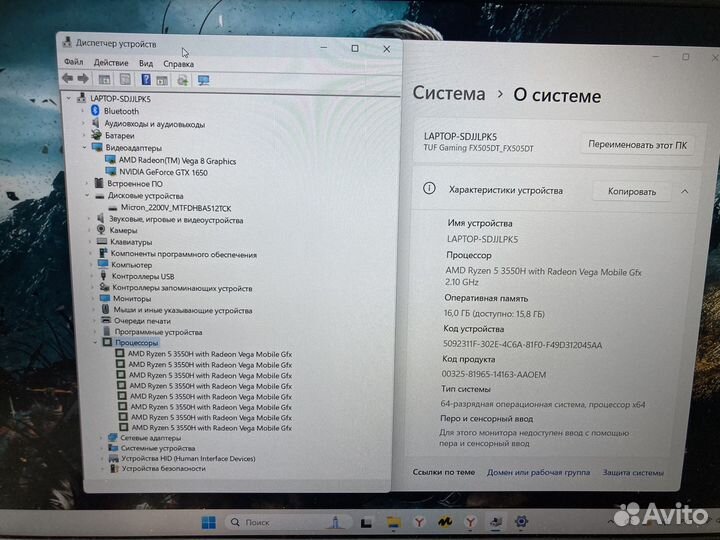Select the Клавиатуры category
The width and height of the screenshot is (720, 540).
click(131, 242)
